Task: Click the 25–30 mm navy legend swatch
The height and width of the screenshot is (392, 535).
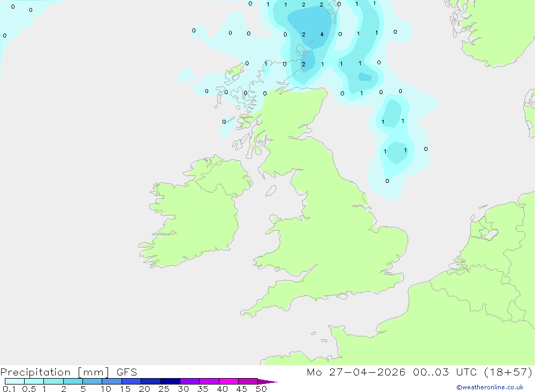Action: click(x=170, y=381)
